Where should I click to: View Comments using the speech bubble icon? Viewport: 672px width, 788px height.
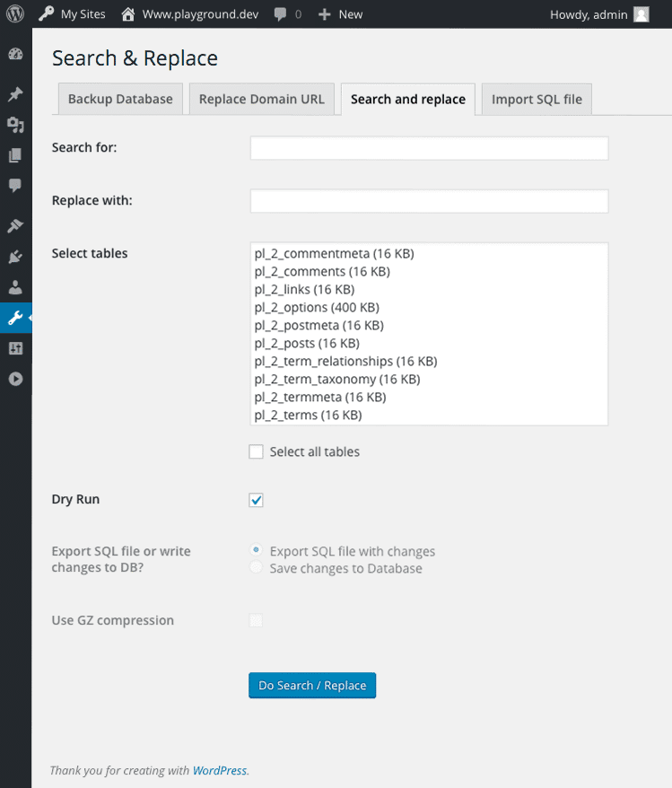tap(15, 186)
